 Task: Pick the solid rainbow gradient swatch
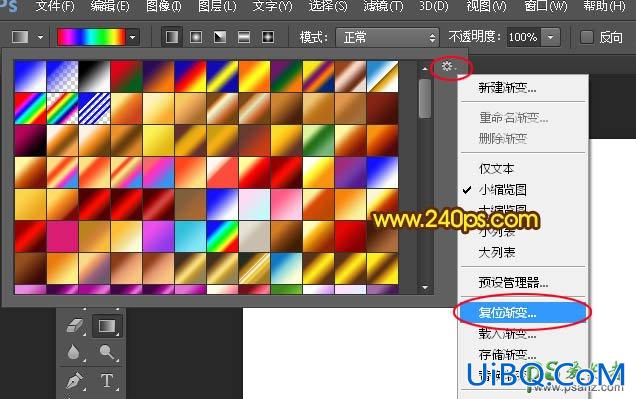tap(30, 108)
